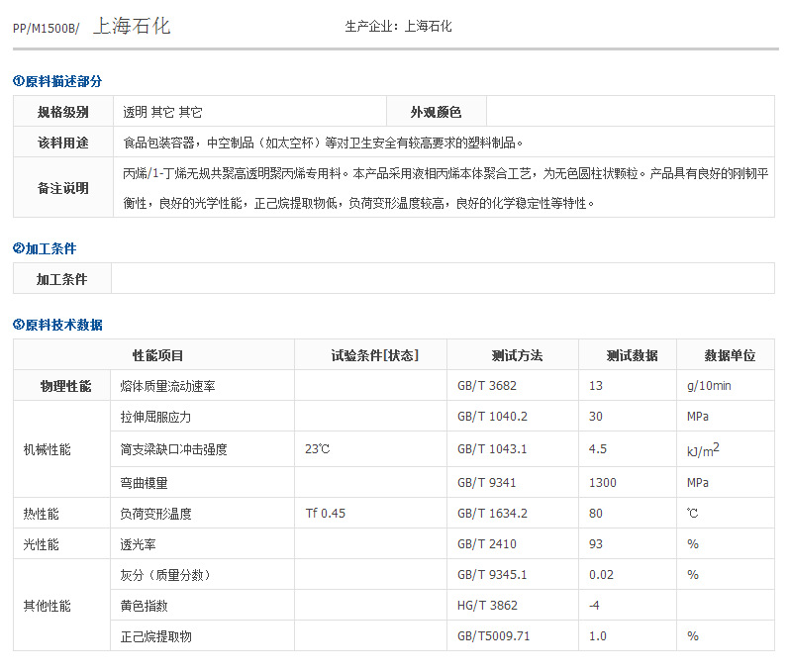Viewport: 789px width, 672px height.
Task: Click the 弯曲模量 property cell
Action: (x=203, y=482)
